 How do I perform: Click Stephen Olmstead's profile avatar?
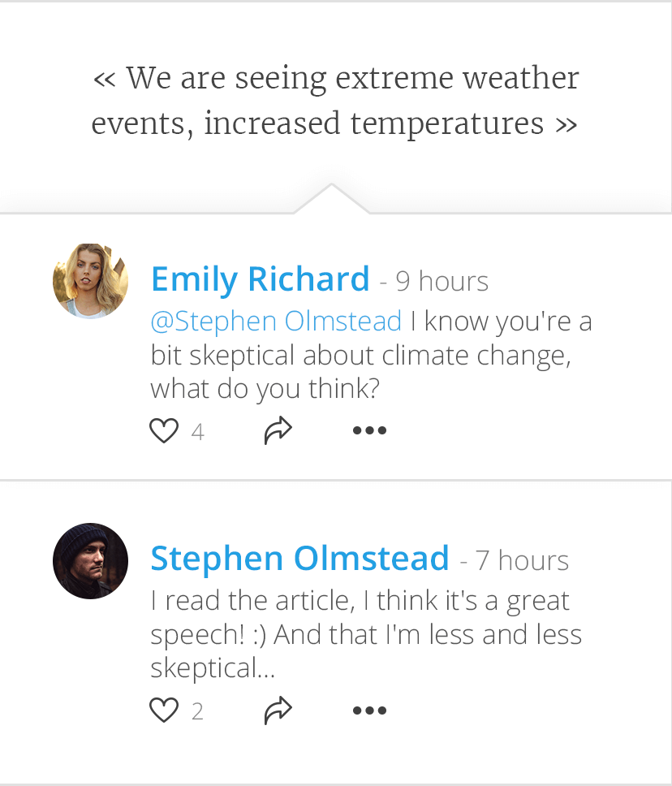(x=90, y=561)
